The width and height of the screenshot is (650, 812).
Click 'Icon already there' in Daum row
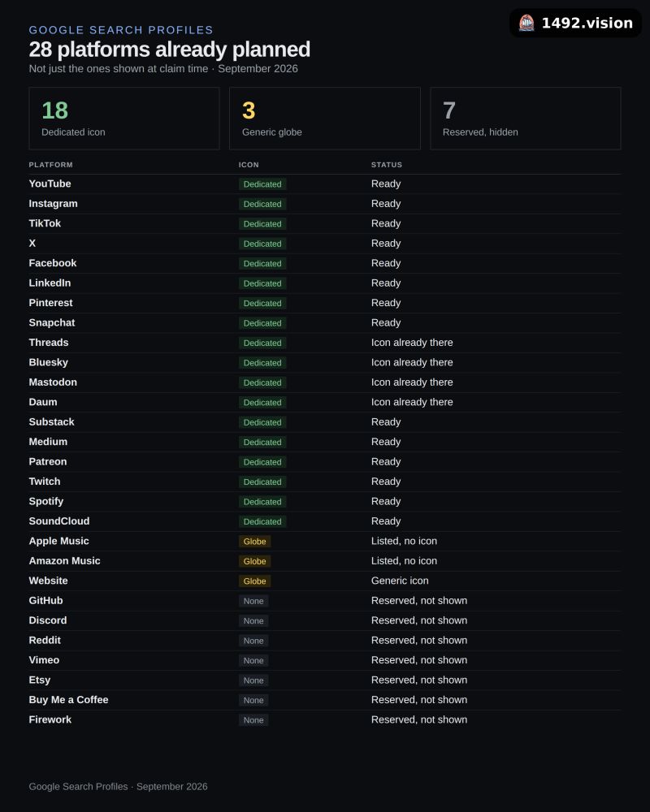click(412, 402)
